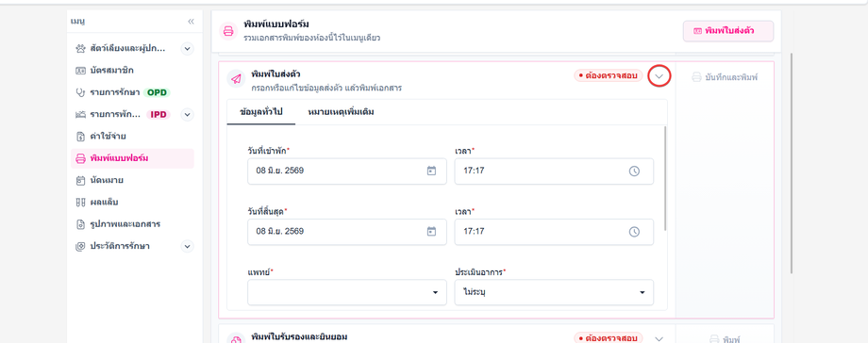This screenshot has height=343, width=868.
Task: Click the printer icon beside พิมพ์แบบฟอร์ม in the sidebar
Action: pyautogui.click(x=80, y=158)
